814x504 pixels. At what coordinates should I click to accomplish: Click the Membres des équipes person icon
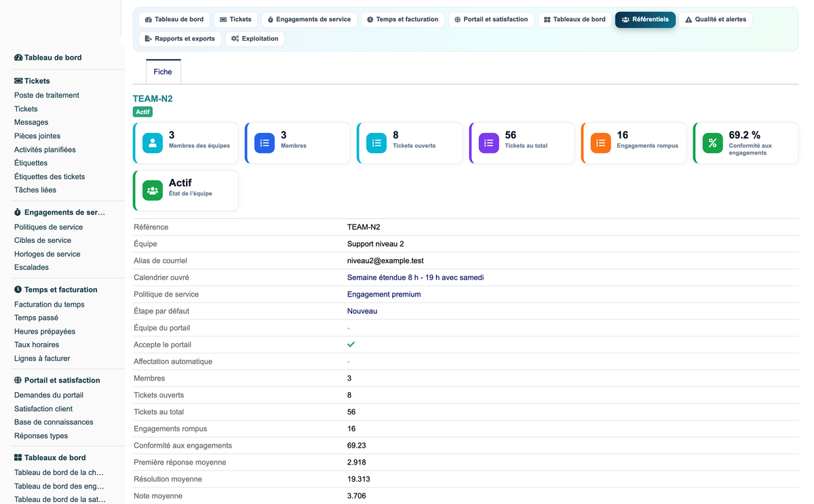pyautogui.click(x=153, y=143)
